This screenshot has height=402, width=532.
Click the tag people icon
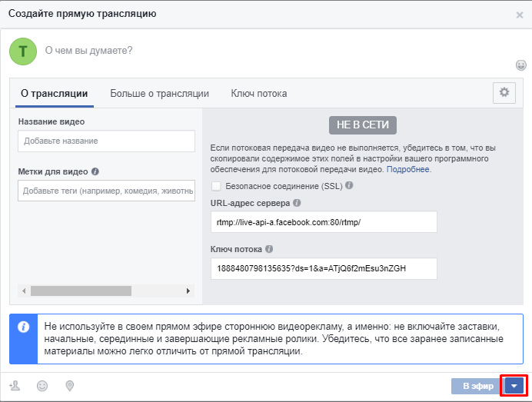[x=15, y=386]
